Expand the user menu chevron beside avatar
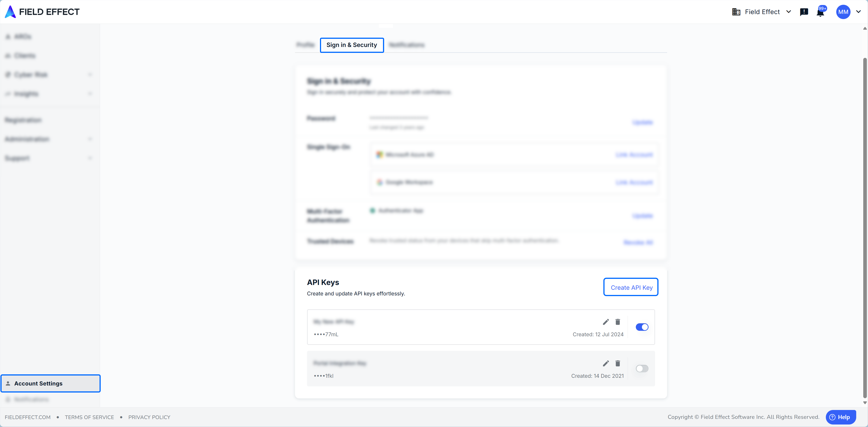This screenshot has height=427, width=868. point(858,12)
